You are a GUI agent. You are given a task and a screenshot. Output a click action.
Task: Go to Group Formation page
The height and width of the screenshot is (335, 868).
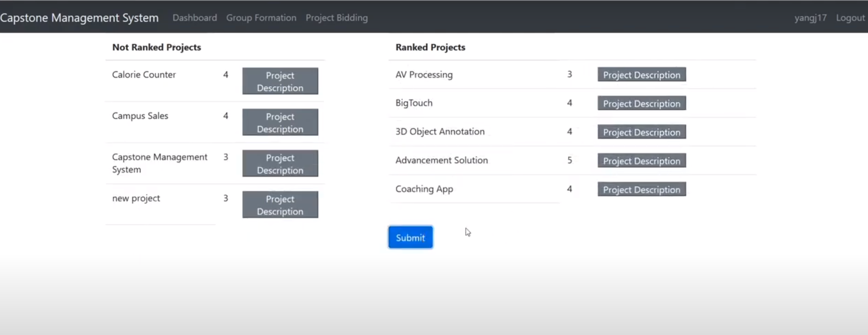261,18
